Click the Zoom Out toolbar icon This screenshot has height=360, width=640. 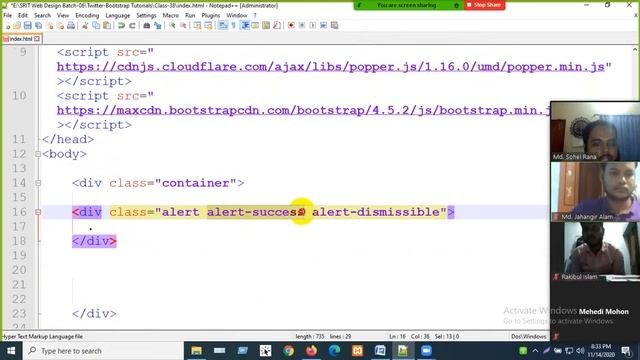click(183, 25)
